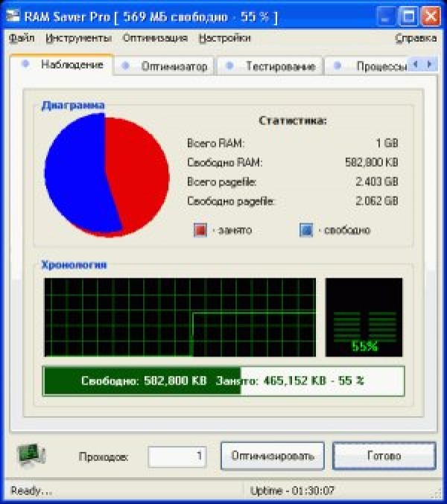Viewport: 447px width, 504px height.
Task: Open the Файл menu
Action: (22, 38)
